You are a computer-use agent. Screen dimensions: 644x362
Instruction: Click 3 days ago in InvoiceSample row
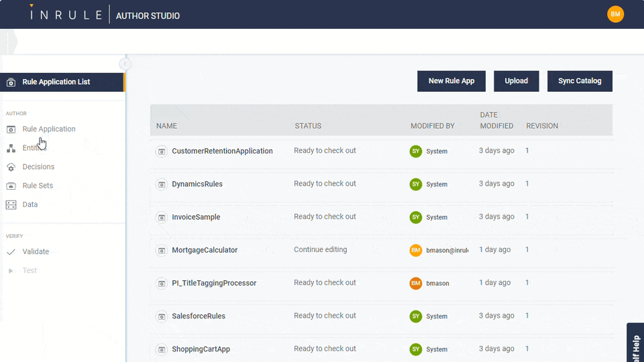pos(496,217)
